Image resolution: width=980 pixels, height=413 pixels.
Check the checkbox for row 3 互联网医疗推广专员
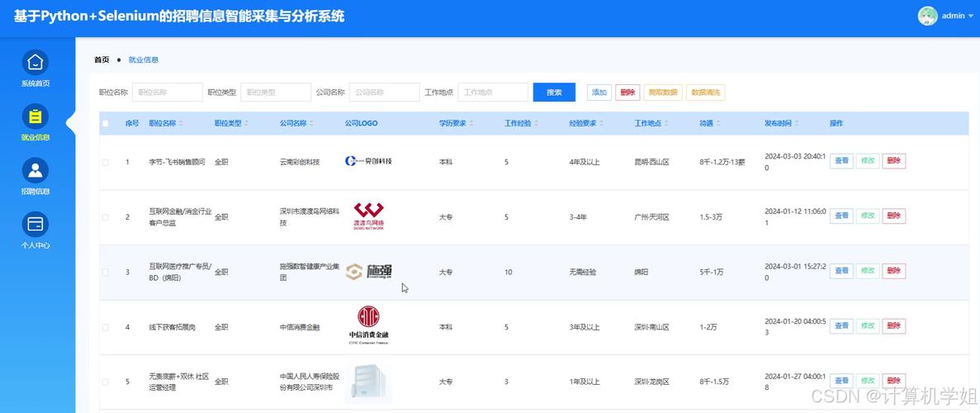[x=105, y=273]
